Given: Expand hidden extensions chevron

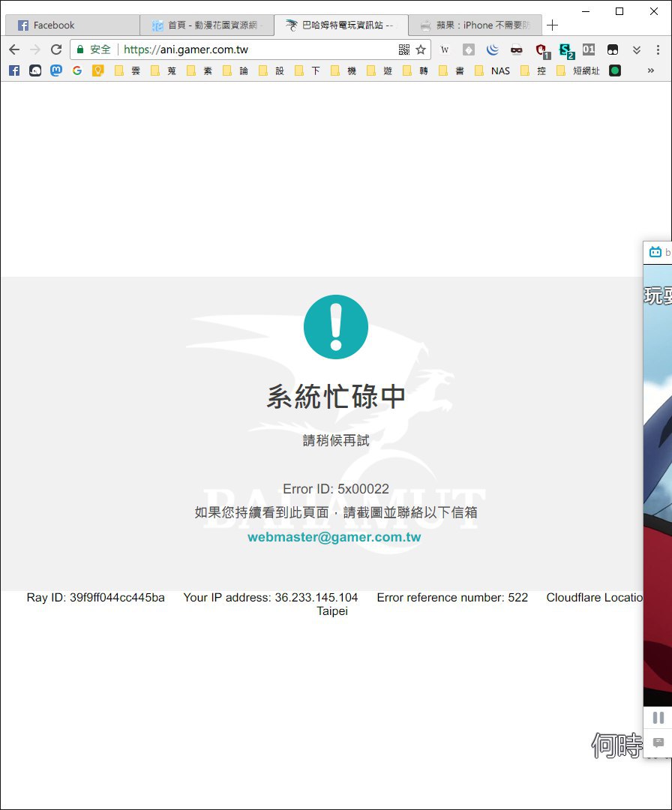Looking at the screenshot, I should (636, 49).
